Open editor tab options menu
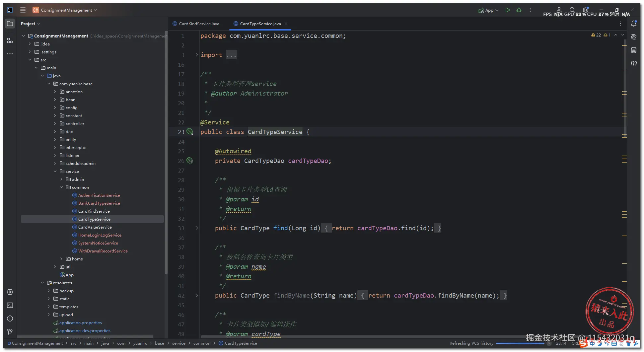 pyautogui.click(x=620, y=24)
